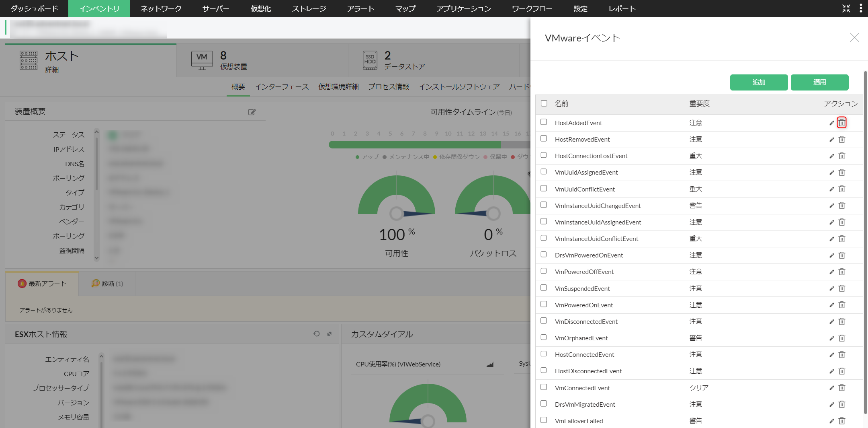Switch to the 診断 (1) tab

(107, 284)
